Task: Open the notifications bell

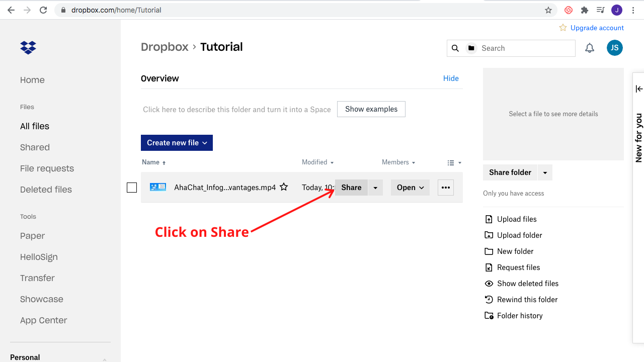Action: (590, 48)
